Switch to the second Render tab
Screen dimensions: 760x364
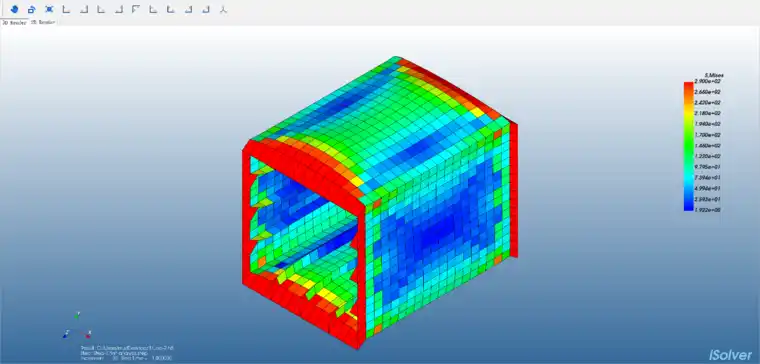(x=43, y=22)
